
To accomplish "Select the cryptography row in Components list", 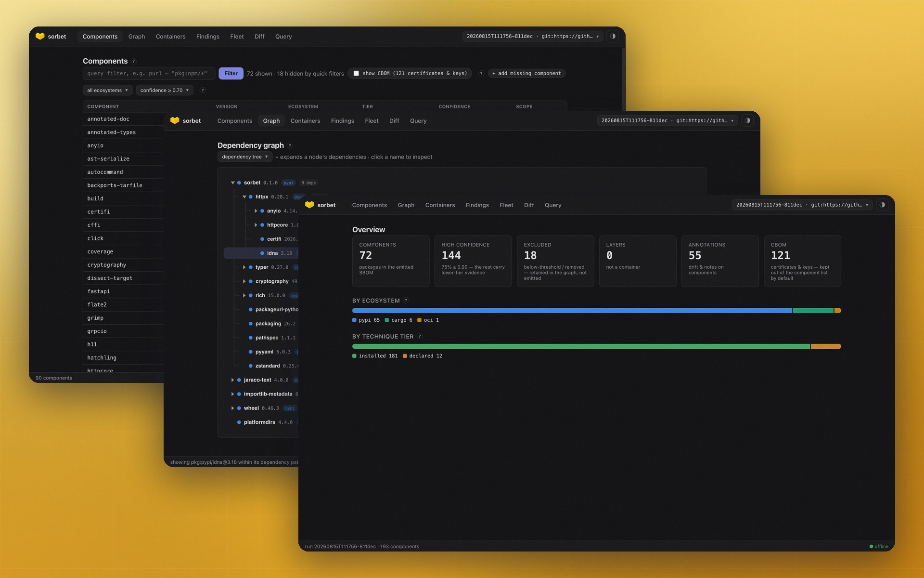I will pyautogui.click(x=123, y=265).
